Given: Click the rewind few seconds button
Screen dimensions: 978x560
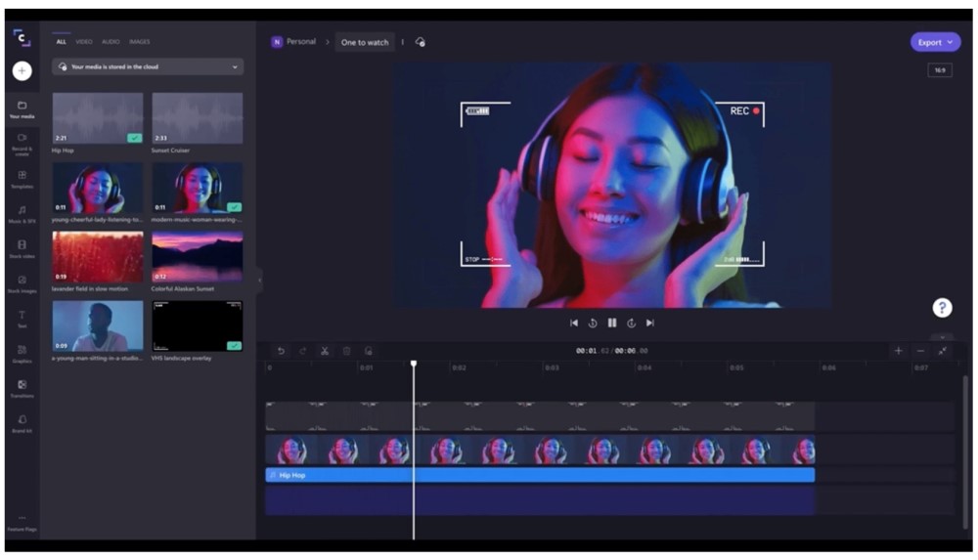Looking at the screenshot, I should tap(593, 323).
